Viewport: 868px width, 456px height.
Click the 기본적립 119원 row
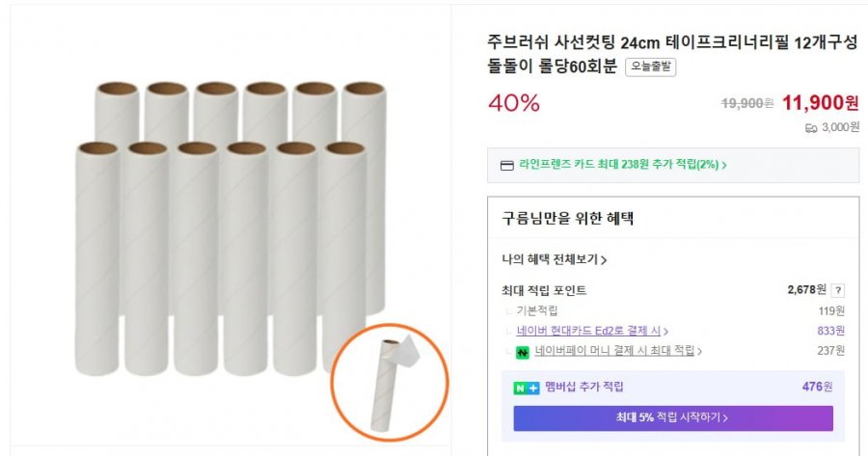[673, 310]
